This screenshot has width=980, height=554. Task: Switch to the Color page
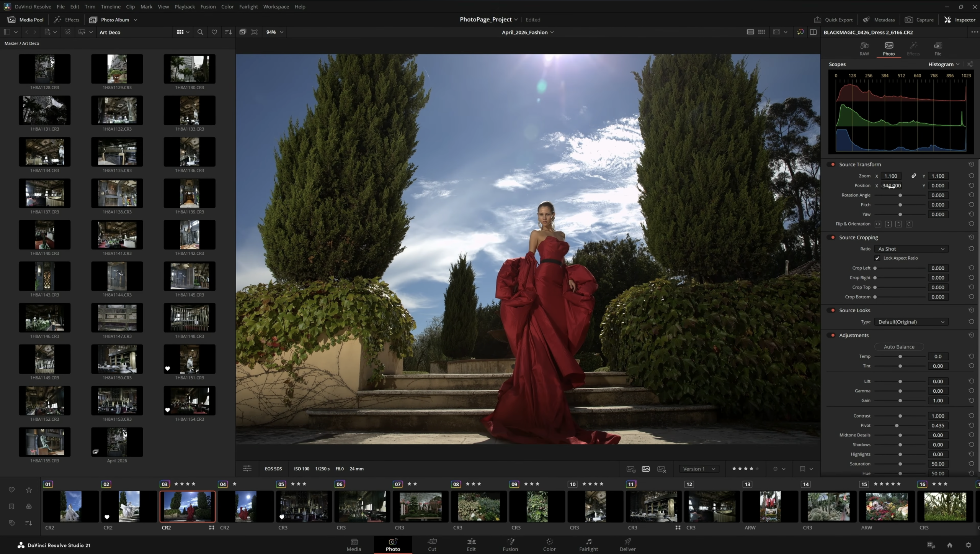549,544
